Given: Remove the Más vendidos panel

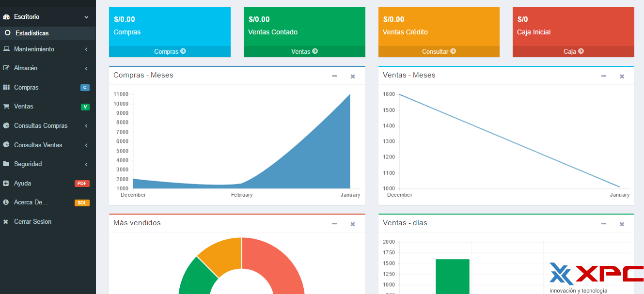Looking at the screenshot, I should point(353,224).
